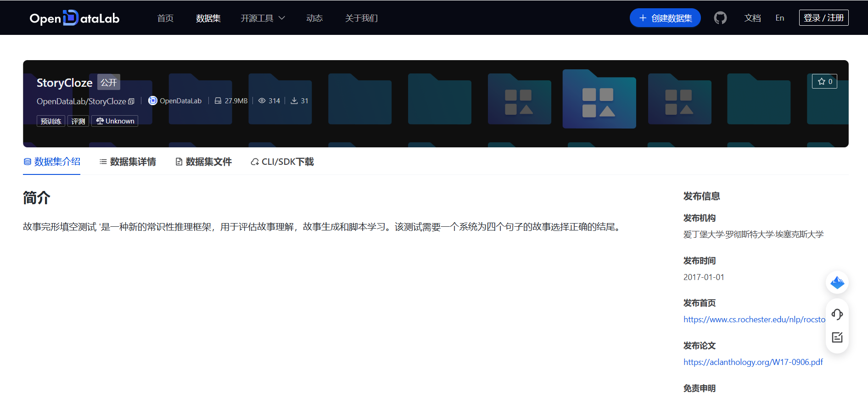Switch to 数据集介绍 tab

pos(52,162)
